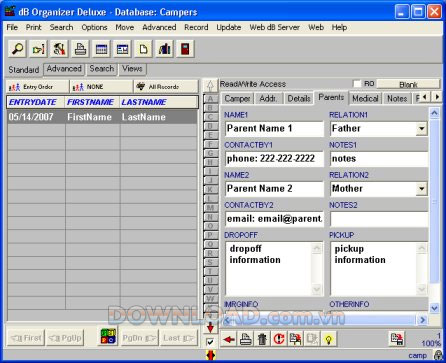The width and height of the screenshot is (446, 363).
Task: Click the colored grid icon between PgUp and PgDn
Action: click(x=108, y=336)
